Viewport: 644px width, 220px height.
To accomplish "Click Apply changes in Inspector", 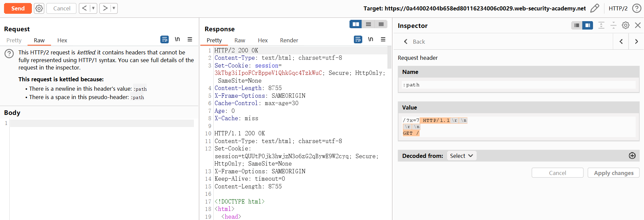I will pyautogui.click(x=613, y=173).
